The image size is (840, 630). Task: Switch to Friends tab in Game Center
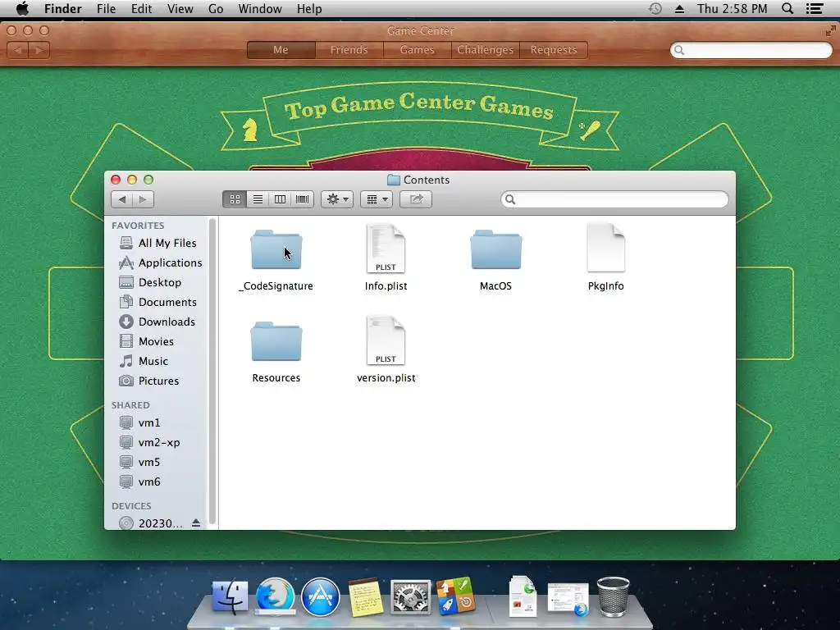tap(349, 50)
